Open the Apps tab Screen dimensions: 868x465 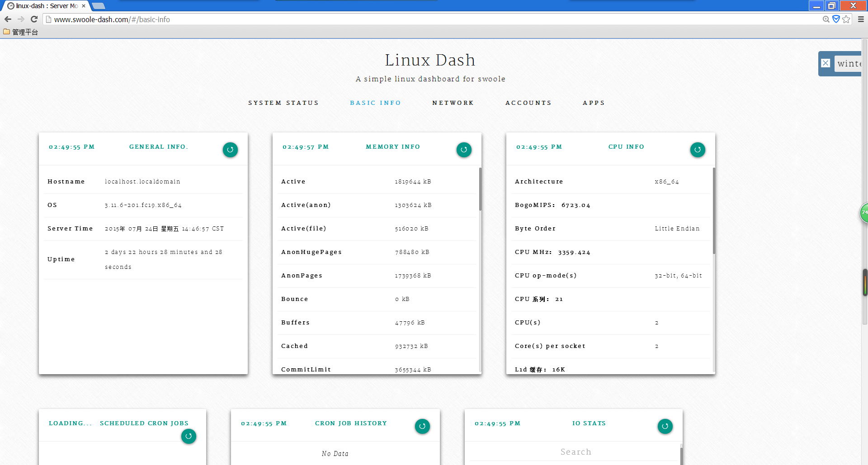594,103
